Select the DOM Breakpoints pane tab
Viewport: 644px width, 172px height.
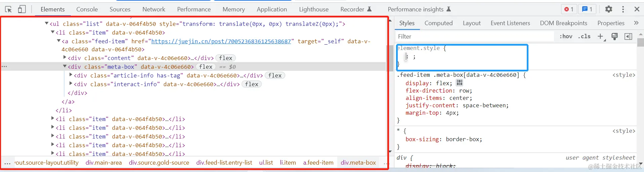[x=563, y=23]
